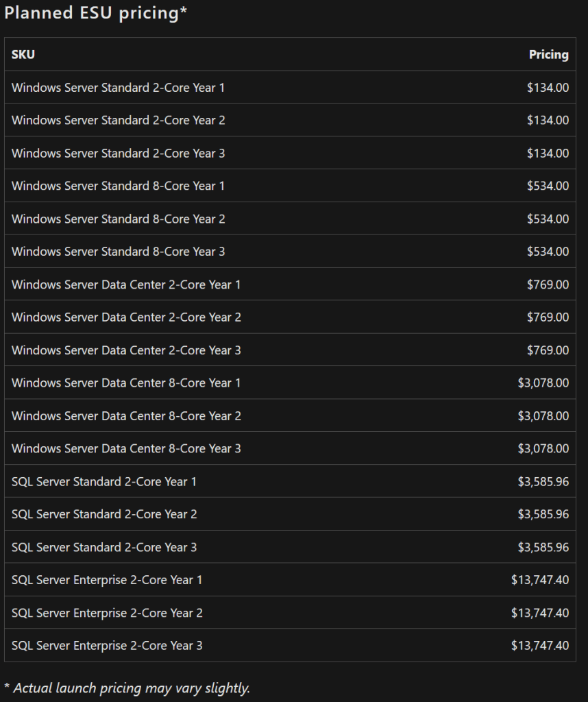Screen dimensions: 588x702
Task: Select Windows Server Standard 2-Core Year 1
Action: click(x=118, y=88)
